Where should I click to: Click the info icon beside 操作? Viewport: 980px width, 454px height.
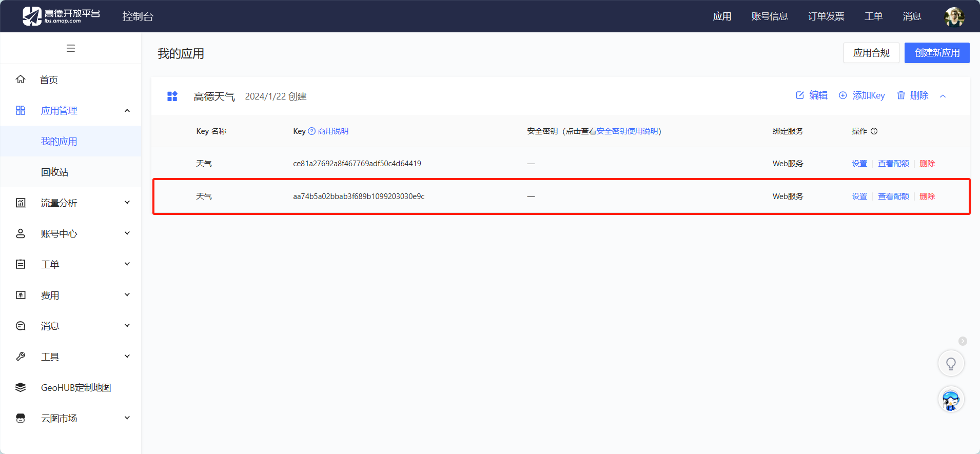pos(874,131)
